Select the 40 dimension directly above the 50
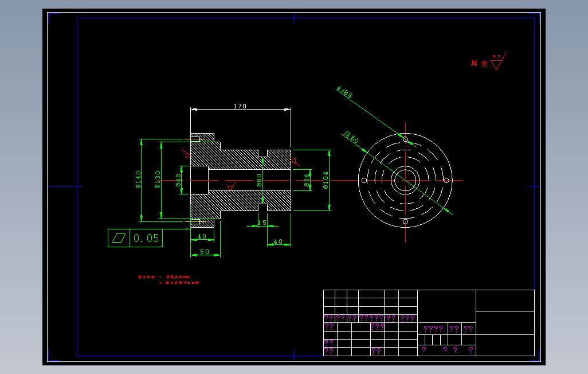 (x=202, y=236)
